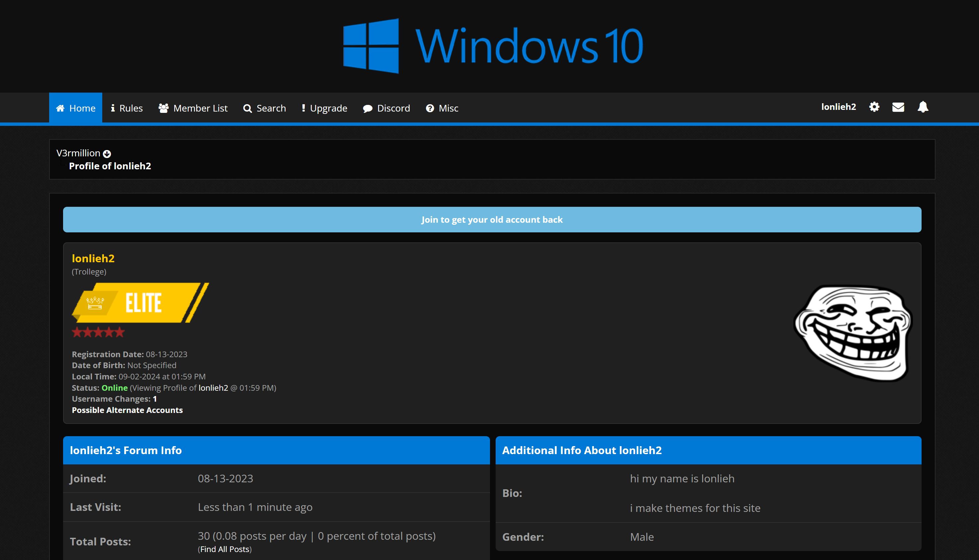Image resolution: width=979 pixels, height=560 pixels.
Task: Click the 30 (0.08 posts per day) text
Action: point(316,536)
